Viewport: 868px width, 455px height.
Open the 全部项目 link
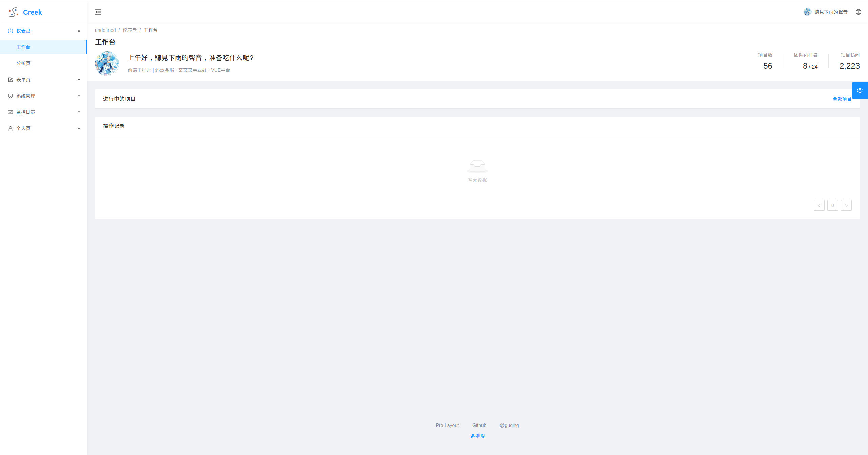842,99
